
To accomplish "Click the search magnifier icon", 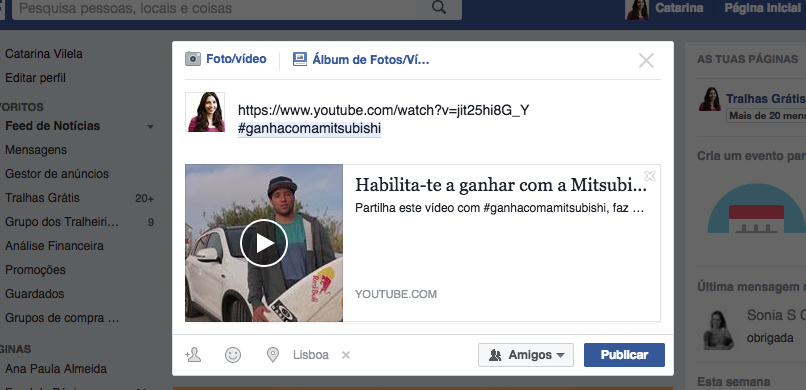I will 438,8.
